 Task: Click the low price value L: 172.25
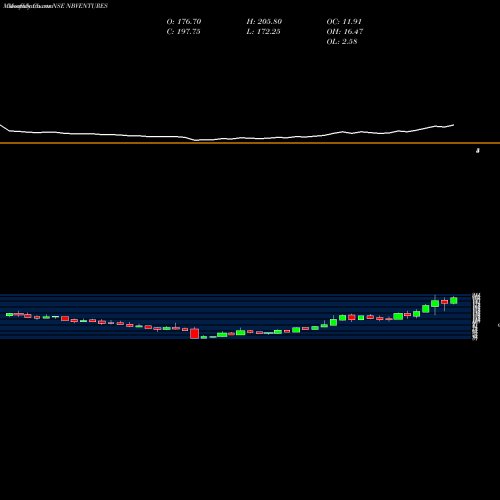pyautogui.click(x=263, y=32)
